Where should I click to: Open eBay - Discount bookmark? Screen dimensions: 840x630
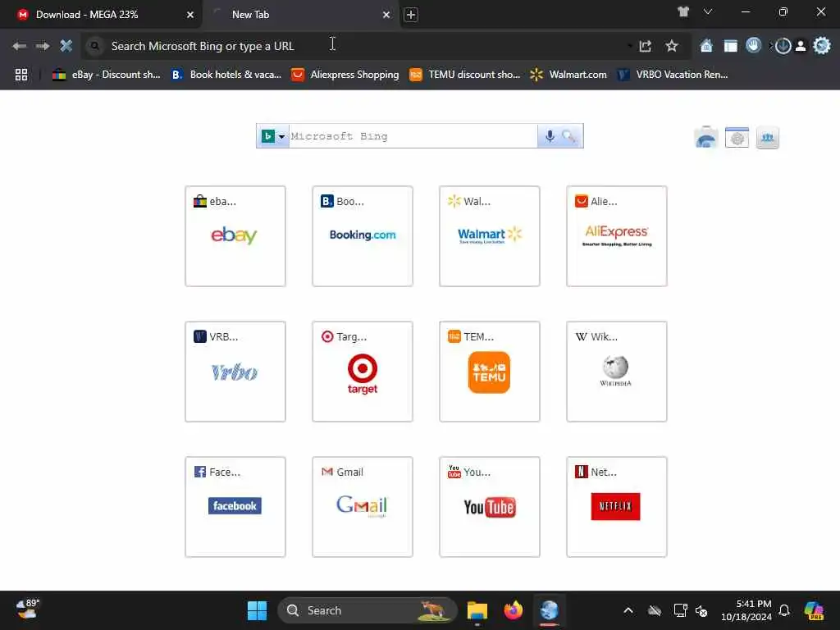click(106, 75)
